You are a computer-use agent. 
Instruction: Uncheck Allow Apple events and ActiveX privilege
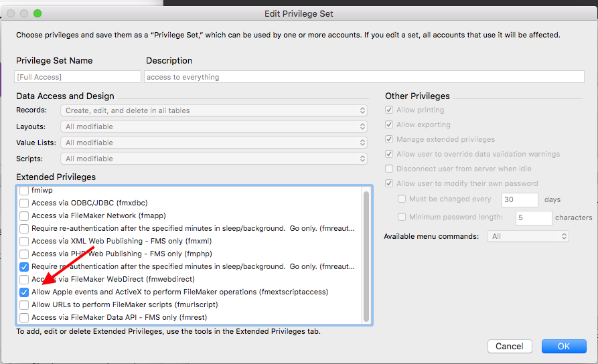(24, 292)
